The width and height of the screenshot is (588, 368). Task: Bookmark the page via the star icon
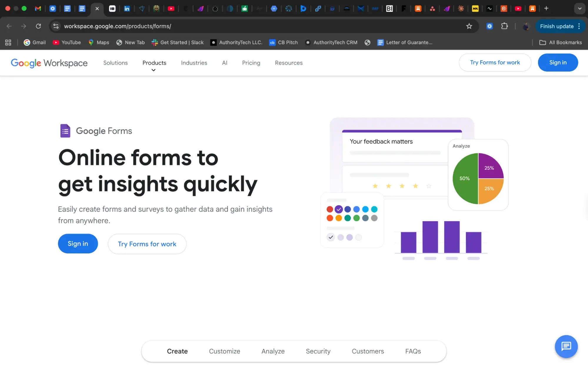pyautogui.click(x=469, y=26)
